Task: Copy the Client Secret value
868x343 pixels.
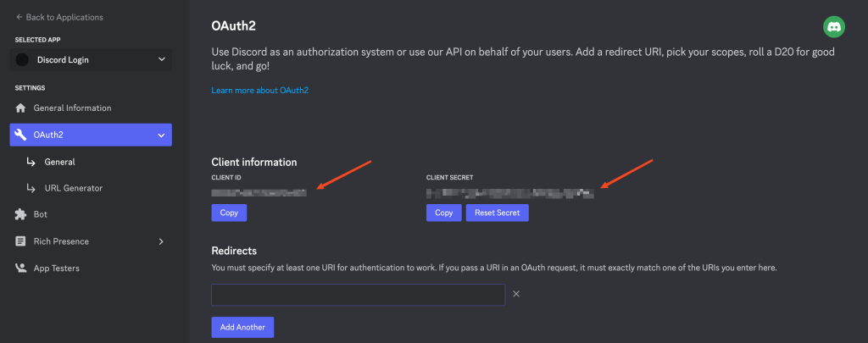Action: (x=443, y=213)
